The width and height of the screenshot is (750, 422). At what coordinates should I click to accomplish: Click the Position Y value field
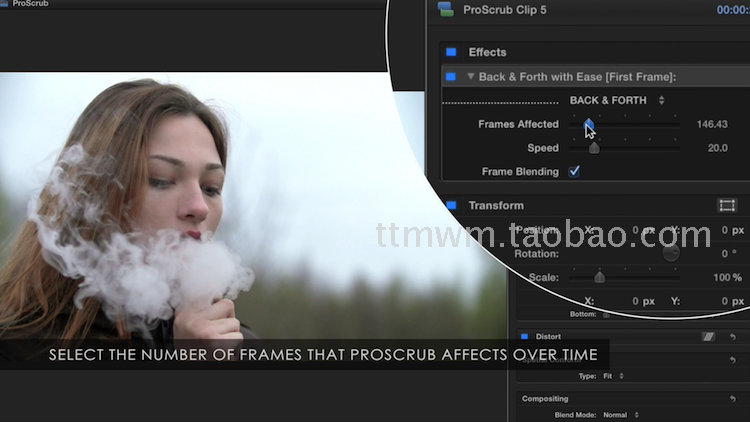pos(732,230)
